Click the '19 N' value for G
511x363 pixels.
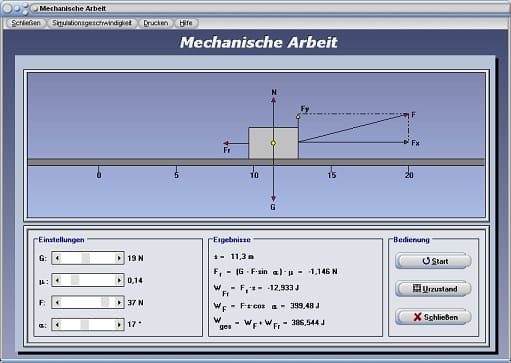[135, 258]
